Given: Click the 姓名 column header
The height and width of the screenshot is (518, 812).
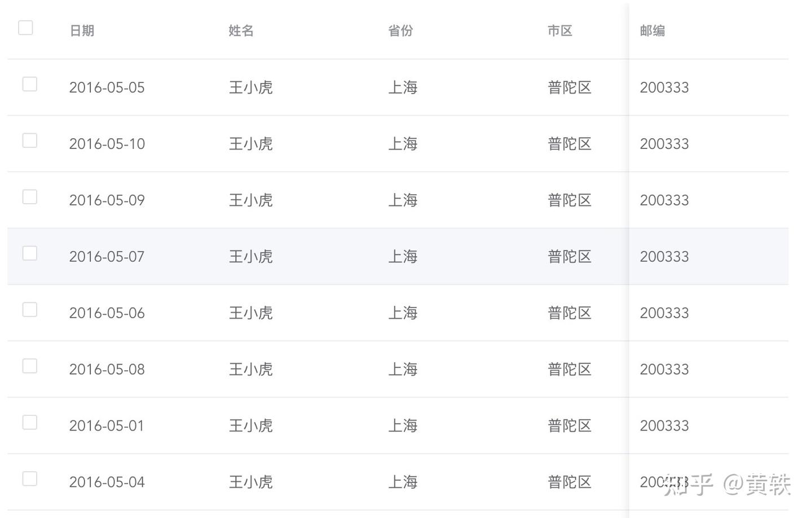Looking at the screenshot, I should click(x=241, y=30).
